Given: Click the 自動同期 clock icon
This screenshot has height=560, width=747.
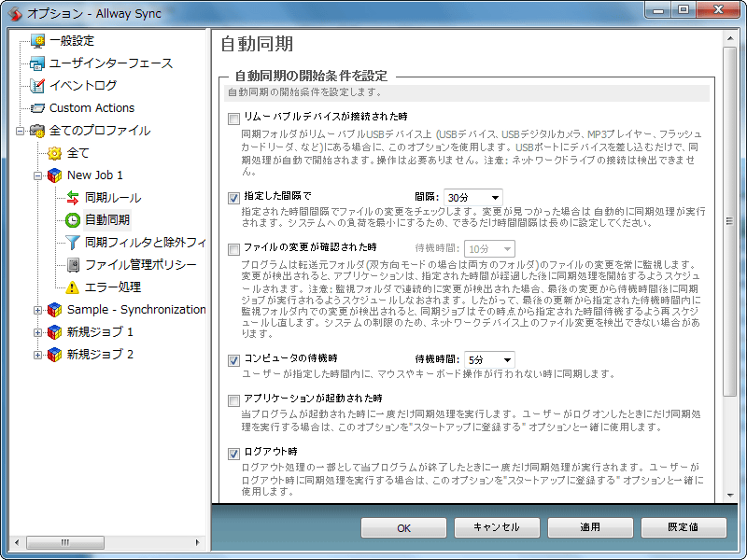Looking at the screenshot, I should point(73,220).
